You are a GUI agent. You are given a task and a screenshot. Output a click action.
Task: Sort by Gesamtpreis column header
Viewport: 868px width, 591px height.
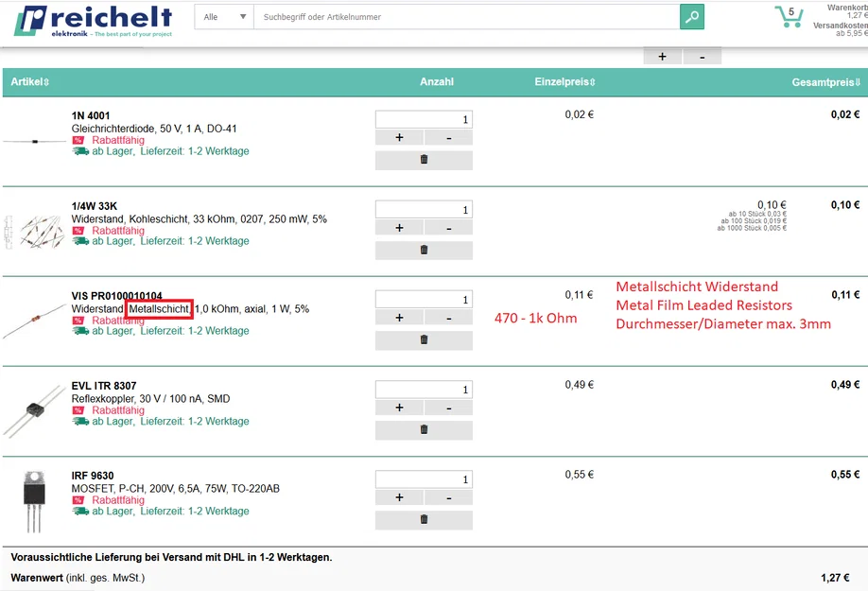tap(826, 82)
